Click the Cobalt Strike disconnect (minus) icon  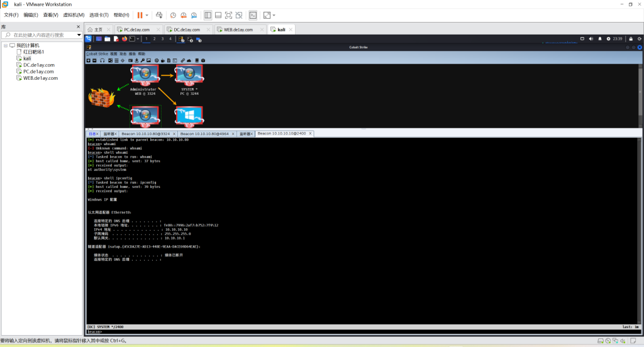coord(94,60)
